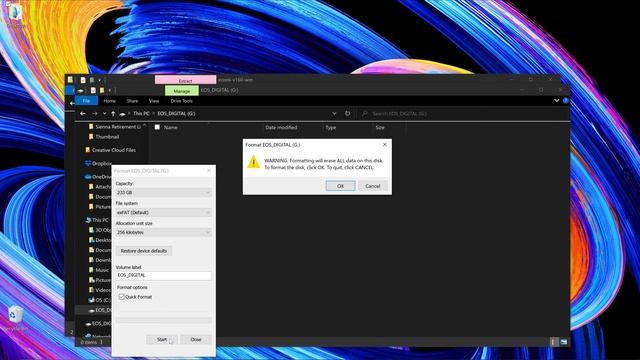This screenshot has width=640, height=360.
Task: Cancel the format warning dialog
Action: tap(372, 186)
